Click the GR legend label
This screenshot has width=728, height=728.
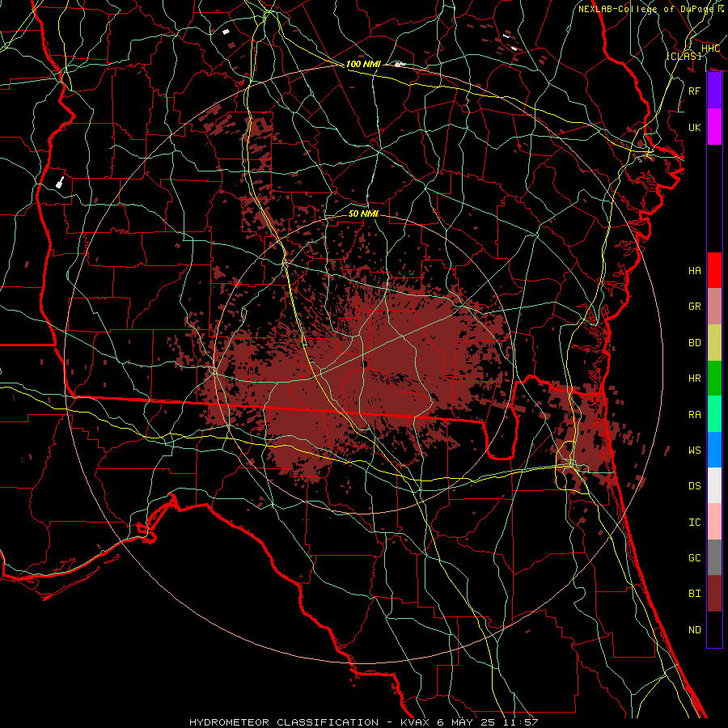click(x=695, y=307)
